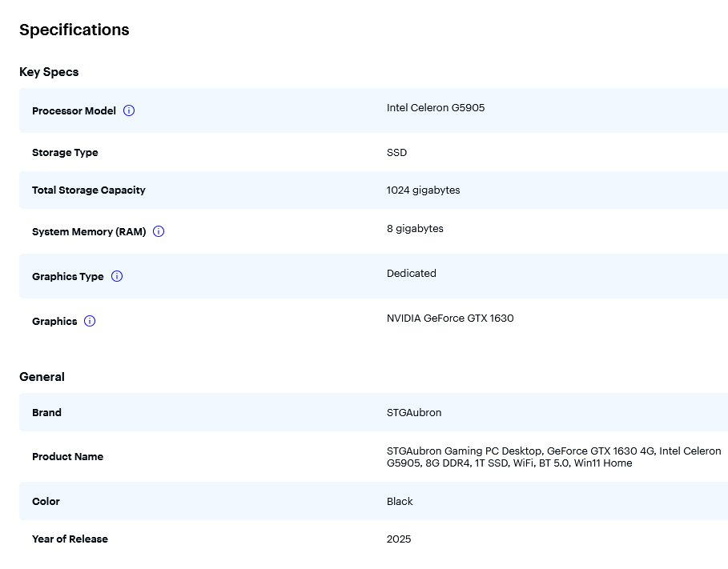Select the STGAubron brand value
This screenshot has width=728, height=569.
pos(414,413)
